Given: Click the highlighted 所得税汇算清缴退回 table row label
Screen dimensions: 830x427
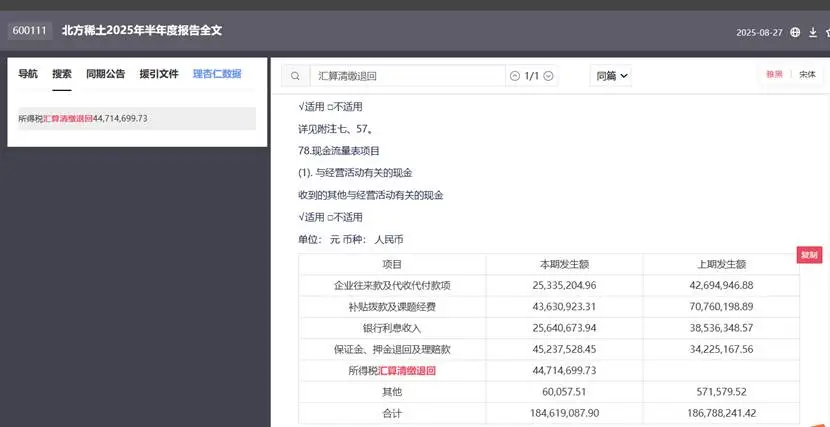Looking at the screenshot, I should (392, 370).
